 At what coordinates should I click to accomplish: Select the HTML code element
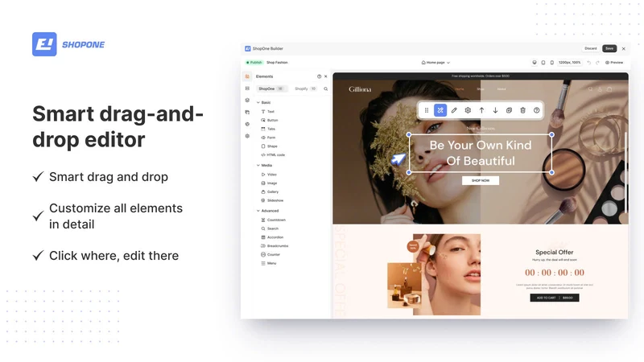[x=273, y=154]
